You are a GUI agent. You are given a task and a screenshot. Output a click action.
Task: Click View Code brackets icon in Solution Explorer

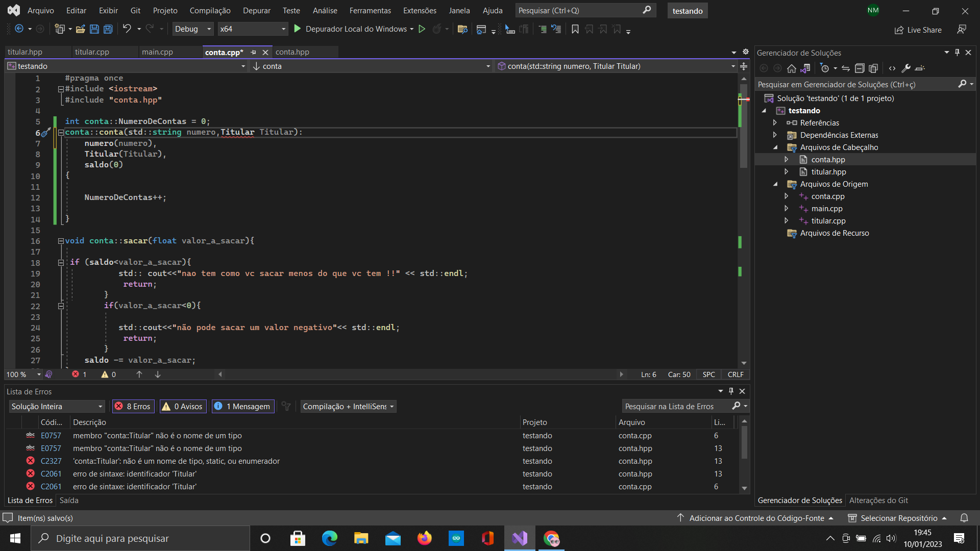tap(892, 68)
